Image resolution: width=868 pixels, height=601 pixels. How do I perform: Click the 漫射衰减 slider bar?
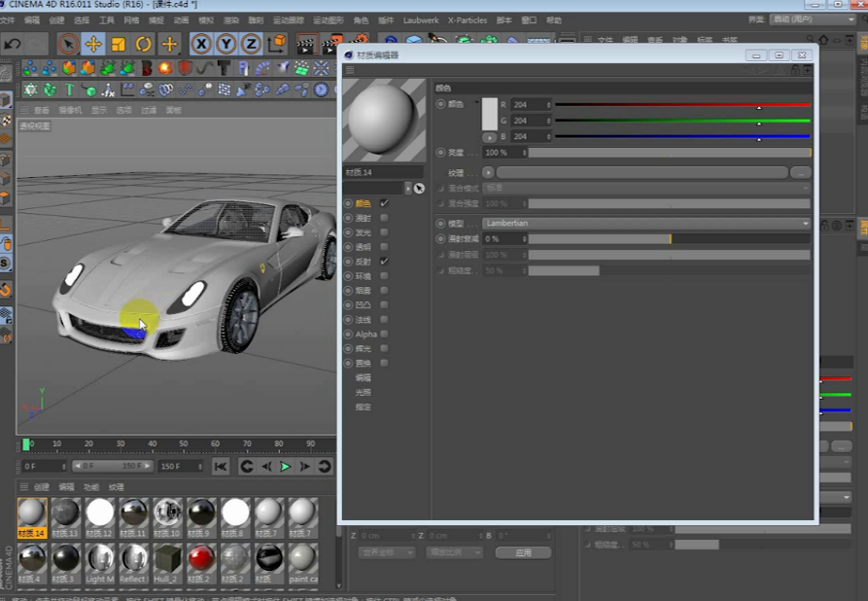click(x=670, y=238)
